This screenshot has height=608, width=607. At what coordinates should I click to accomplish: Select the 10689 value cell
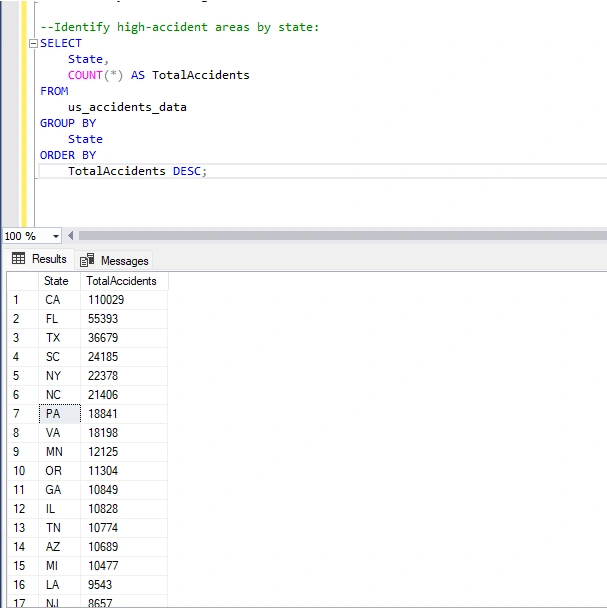(x=124, y=547)
